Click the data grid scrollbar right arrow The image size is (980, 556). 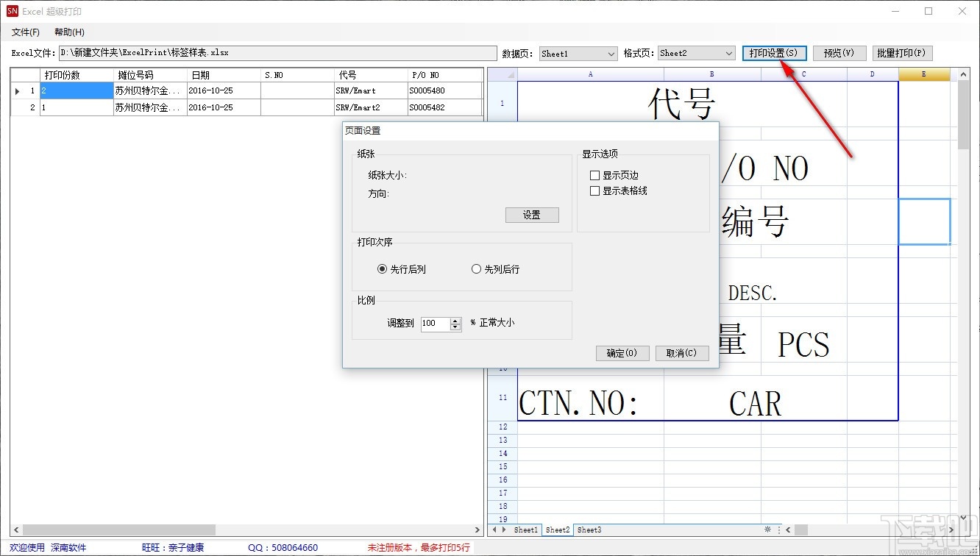point(477,530)
